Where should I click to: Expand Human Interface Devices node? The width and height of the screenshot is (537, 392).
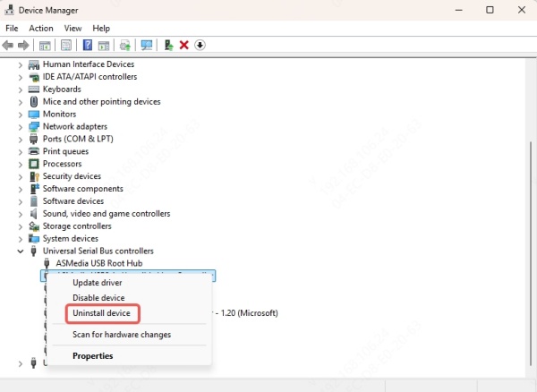pyautogui.click(x=21, y=64)
